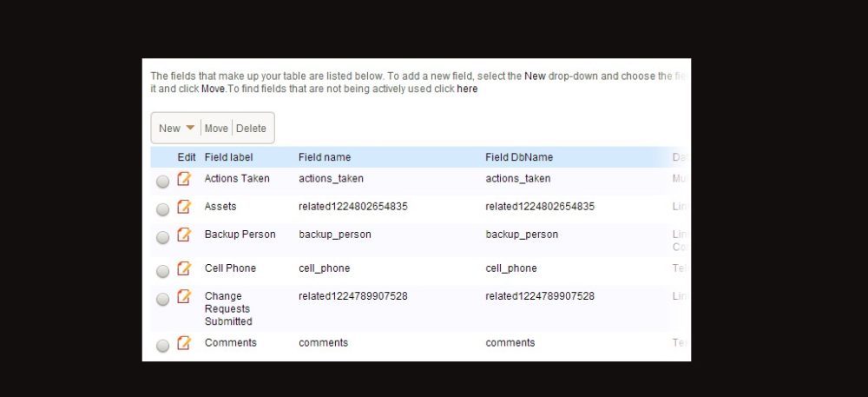Click the Move button
Viewport: 868px width, 397px height.
click(216, 129)
